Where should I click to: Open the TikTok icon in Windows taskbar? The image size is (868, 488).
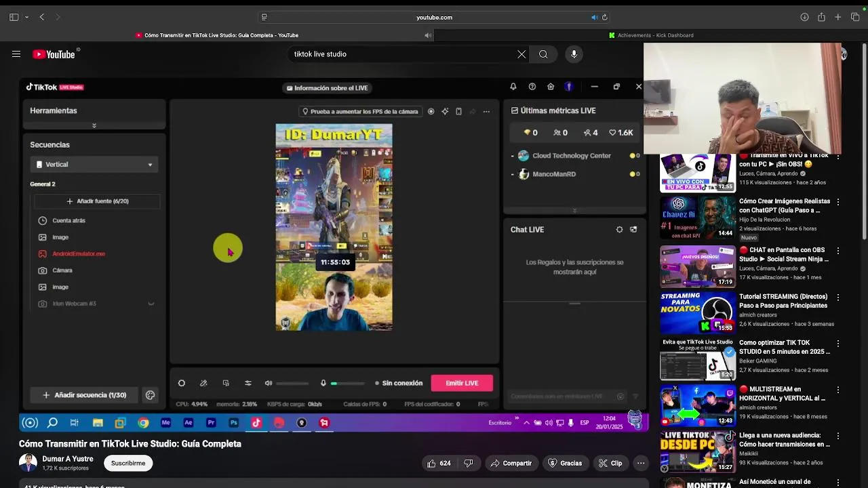[256, 422]
